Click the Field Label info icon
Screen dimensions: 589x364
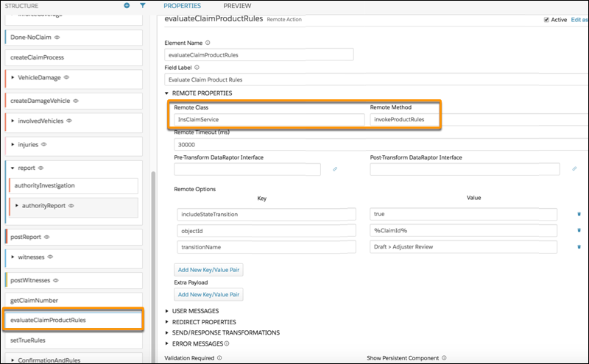[197, 68]
